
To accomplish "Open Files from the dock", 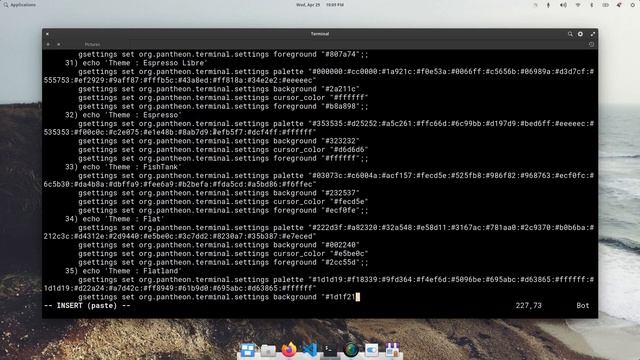I will tap(268, 350).
